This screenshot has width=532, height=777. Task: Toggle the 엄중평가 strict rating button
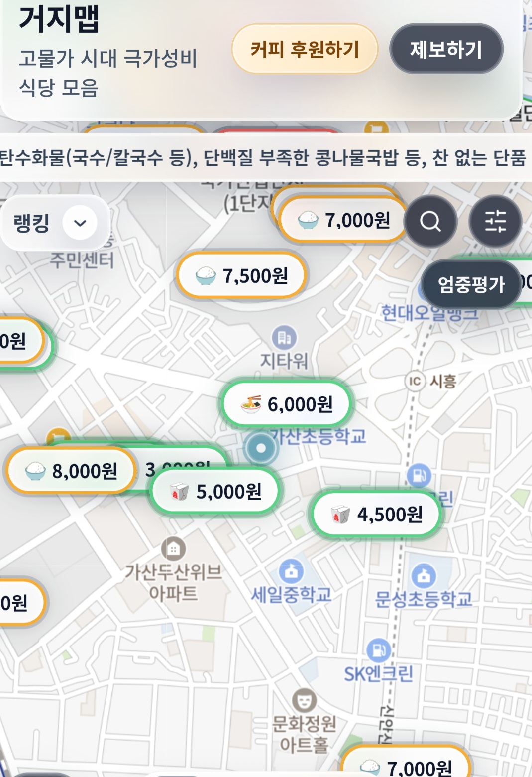tap(471, 284)
